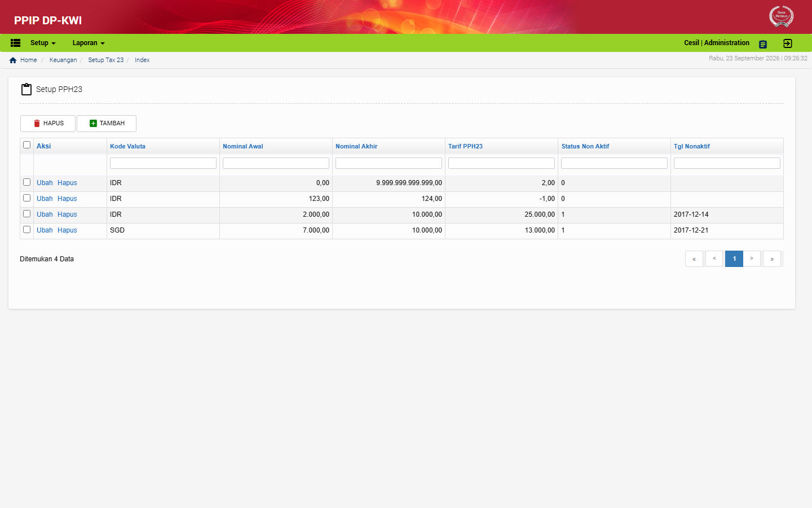Sort by Tgl Nonaktif column
The image size is (812, 508).
point(692,146)
